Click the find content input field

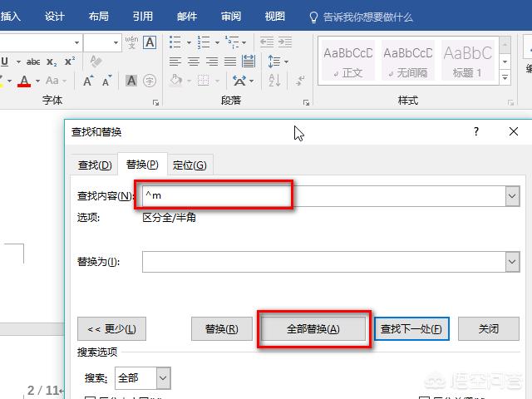324,196
